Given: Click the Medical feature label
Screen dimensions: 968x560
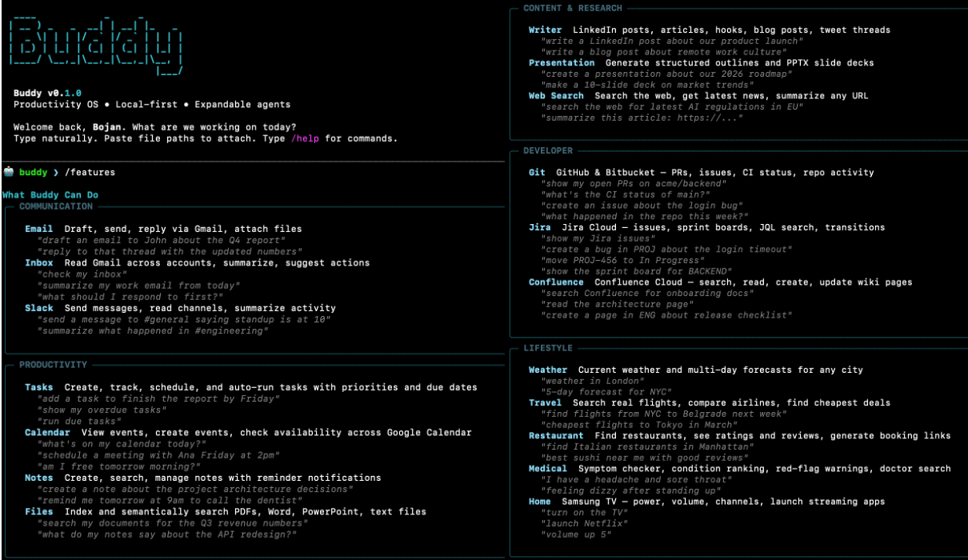Looking at the screenshot, I should click(548, 469).
